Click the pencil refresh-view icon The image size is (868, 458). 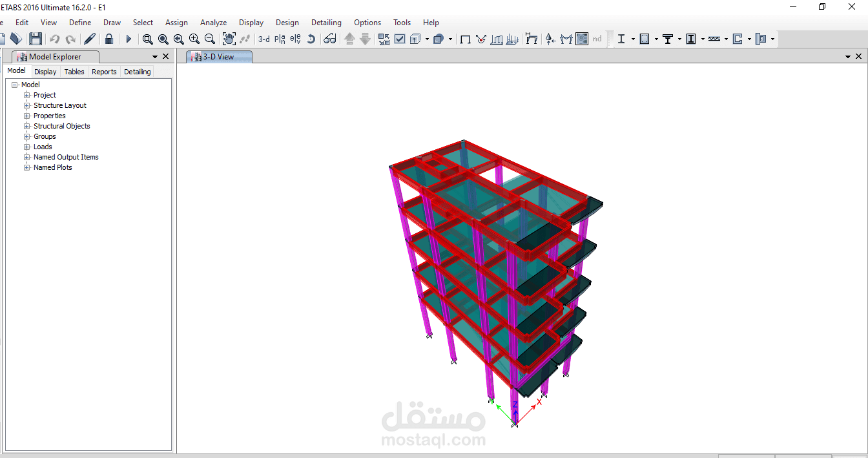pyautogui.click(x=90, y=39)
